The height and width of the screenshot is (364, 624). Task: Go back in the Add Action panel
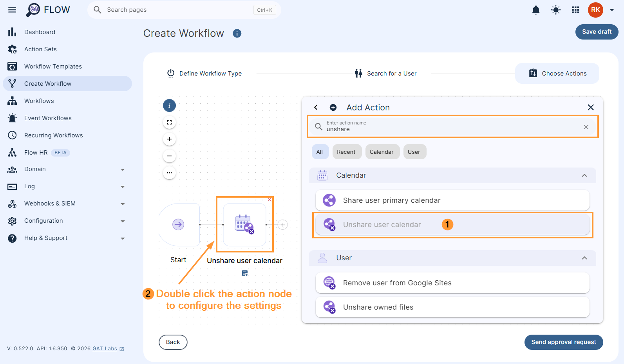316,108
